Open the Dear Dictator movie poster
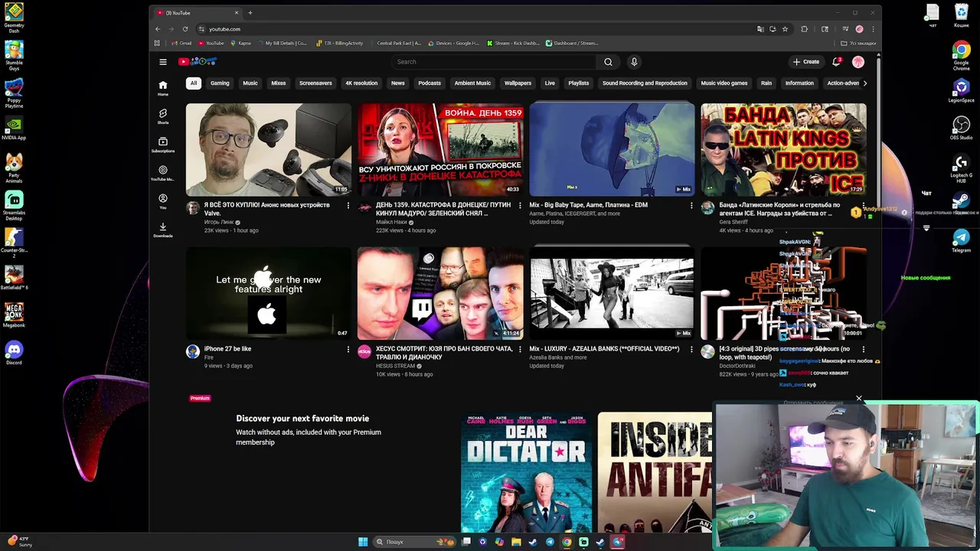 coord(526,472)
